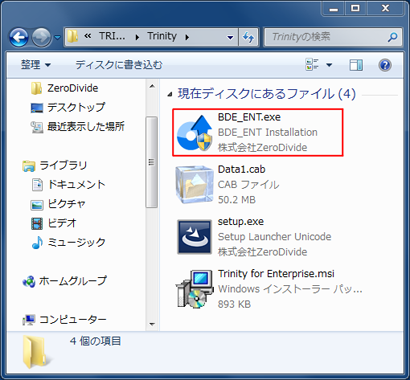Screen dimensions: 410x380
Task: Click the ドキュメント icon
Action: point(37,185)
